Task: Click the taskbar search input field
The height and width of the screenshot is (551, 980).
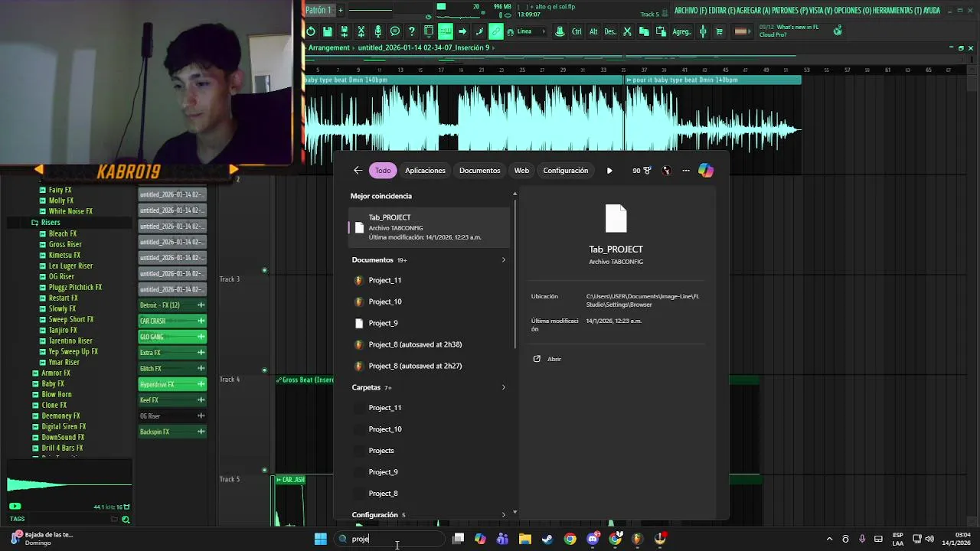Action: (x=390, y=539)
